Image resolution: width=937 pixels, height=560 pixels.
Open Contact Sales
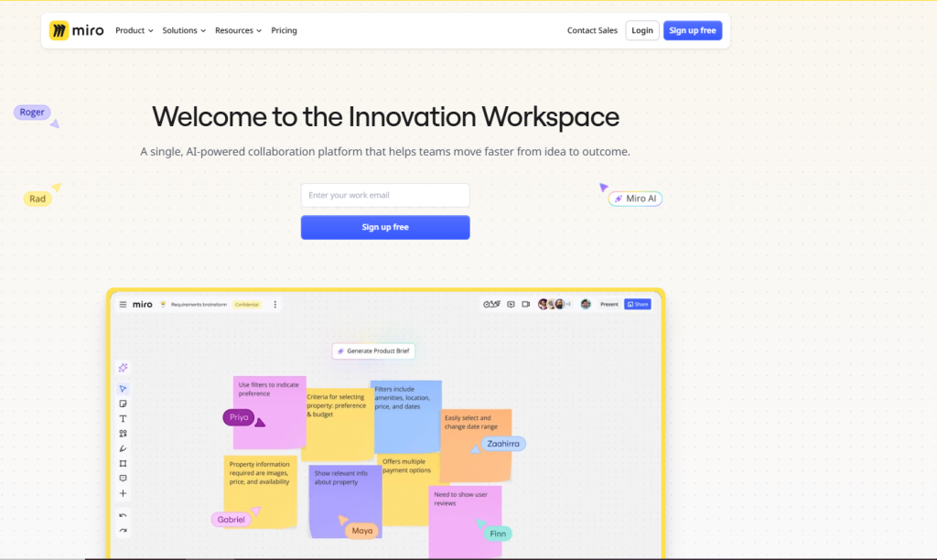pos(592,30)
